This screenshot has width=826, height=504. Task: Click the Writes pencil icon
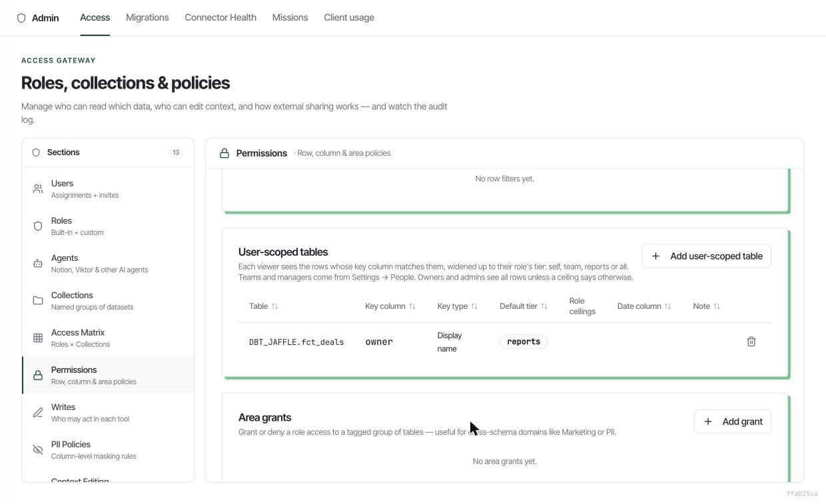click(x=38, y=413)
